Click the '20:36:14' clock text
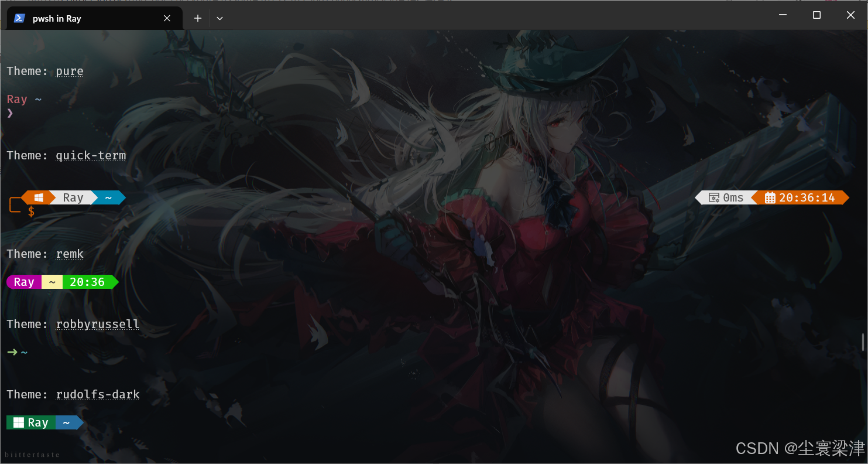Viewport: 868px width, 464px height. tap(807, 198)
